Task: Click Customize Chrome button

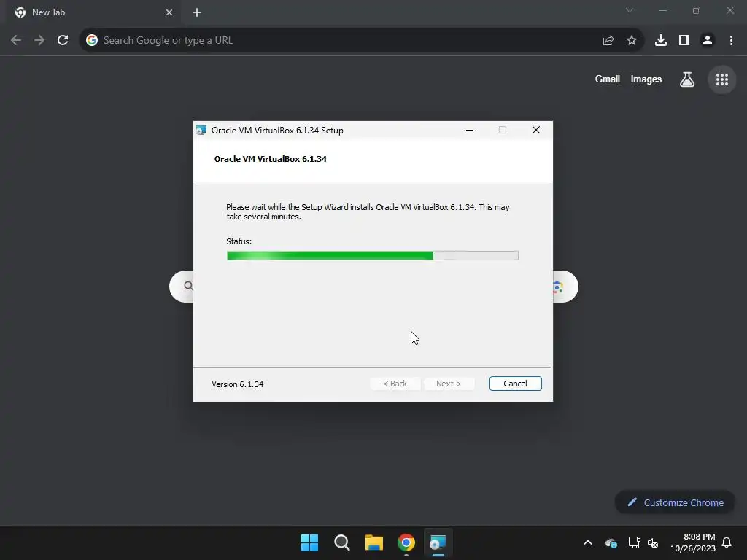Action: [675, 502]
